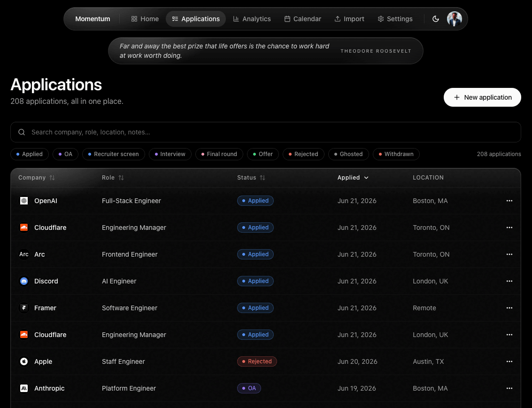Click the Framer company logo
Viewport: 532px width, 408px height.
click(x=24, y=308)
